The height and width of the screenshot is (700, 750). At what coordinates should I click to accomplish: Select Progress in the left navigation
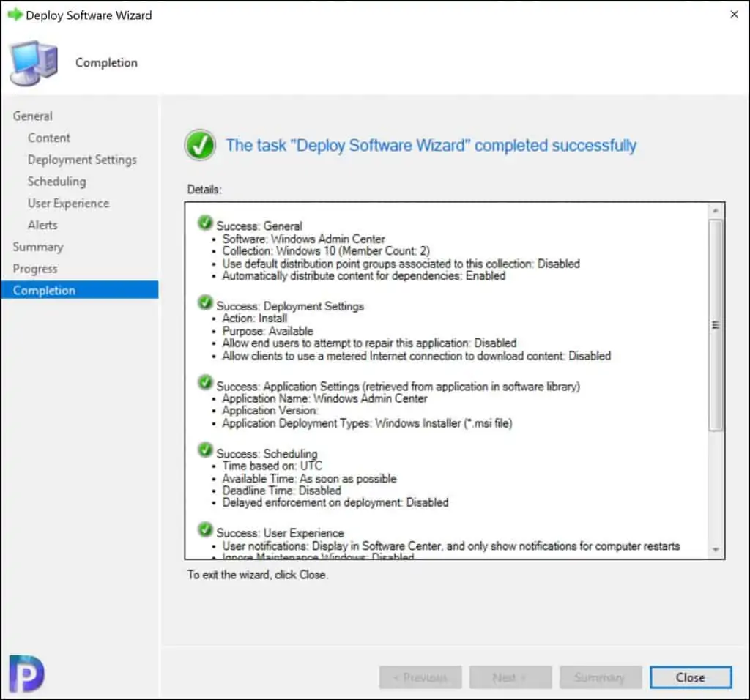pos(35,269)
